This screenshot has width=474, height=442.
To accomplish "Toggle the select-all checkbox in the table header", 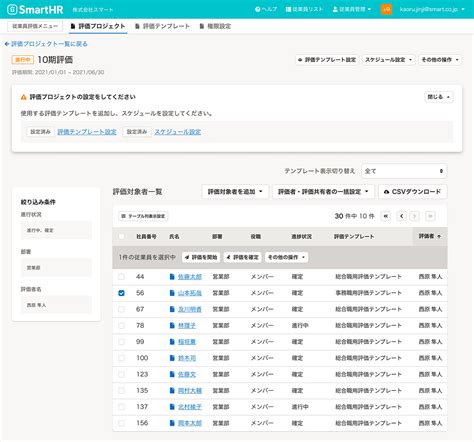I will click(121, 236).
